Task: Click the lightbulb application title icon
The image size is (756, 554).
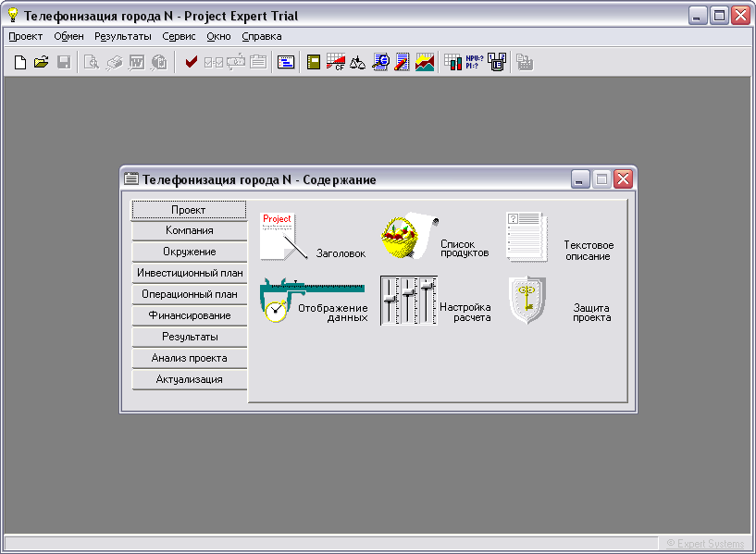Action: pyautogui.click(x=13, y=15)
